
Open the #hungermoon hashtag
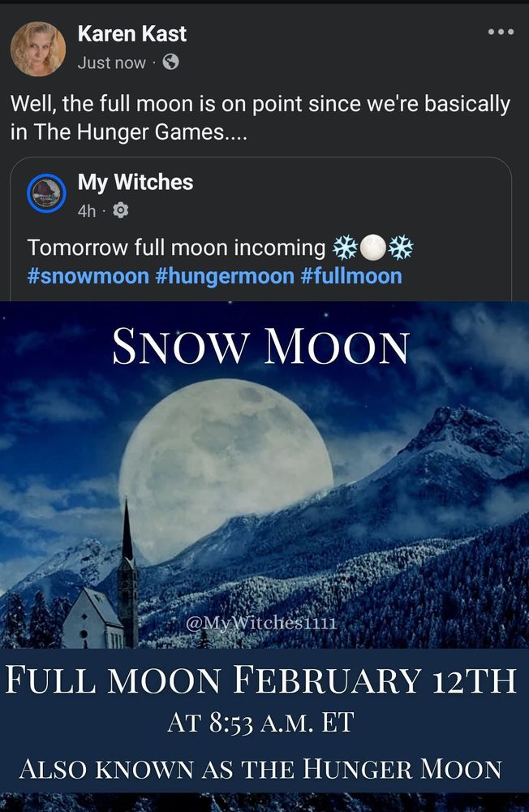click(225, 276)
